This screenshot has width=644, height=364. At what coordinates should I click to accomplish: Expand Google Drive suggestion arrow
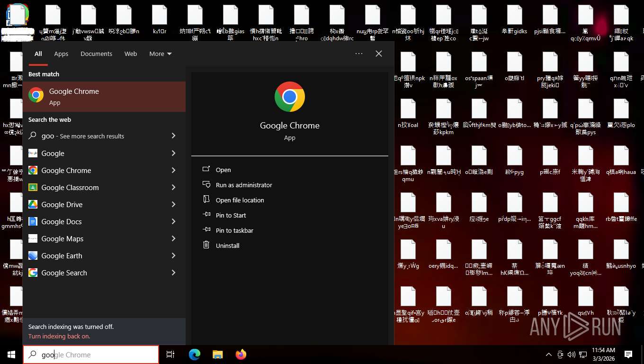tap(173, 204)
